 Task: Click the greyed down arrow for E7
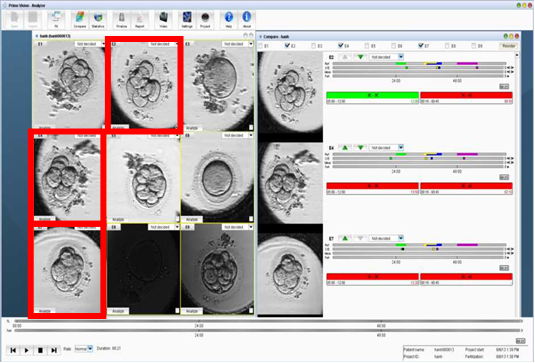tap(360, 238)
